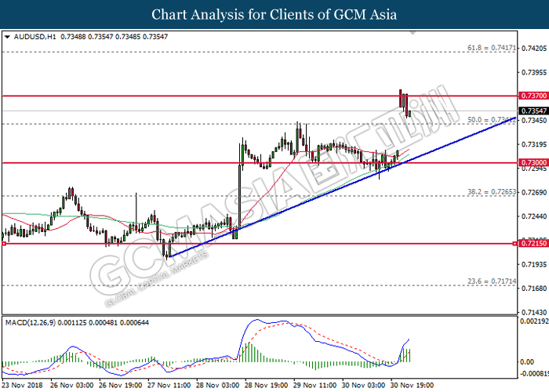Viewport: 549px width, 392px height.
Task: Click the 0.71935 price axis value
Action: pyautogui.click(x=534, y=265)
